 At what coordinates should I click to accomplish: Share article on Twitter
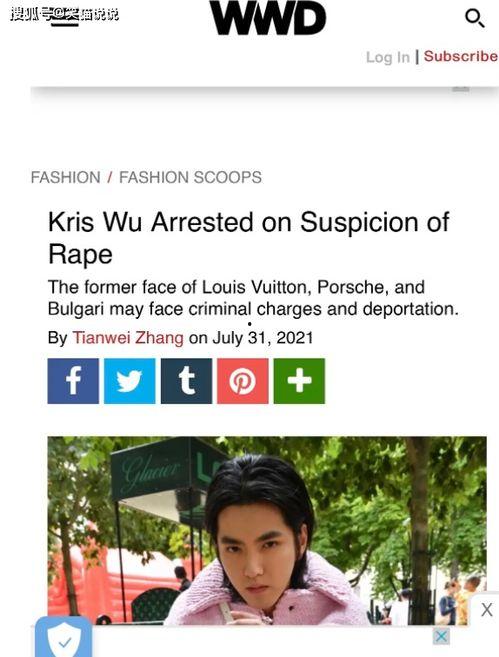[129, 381]
